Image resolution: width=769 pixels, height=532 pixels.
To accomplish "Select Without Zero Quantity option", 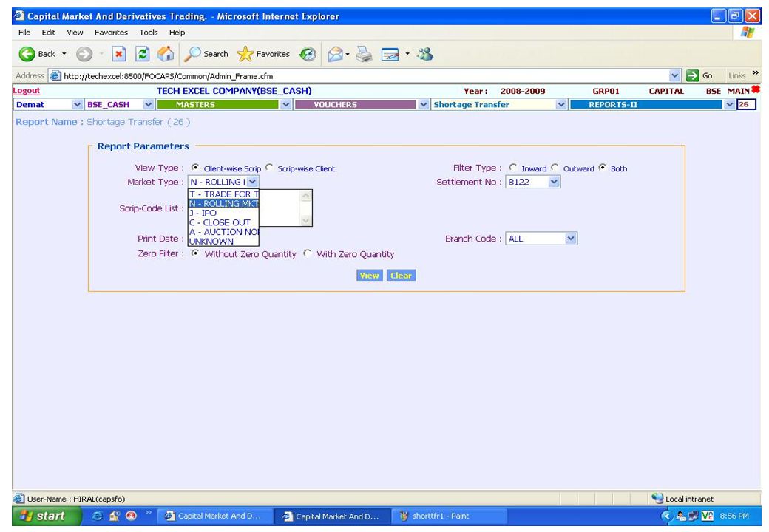I will tap(195, 253).
